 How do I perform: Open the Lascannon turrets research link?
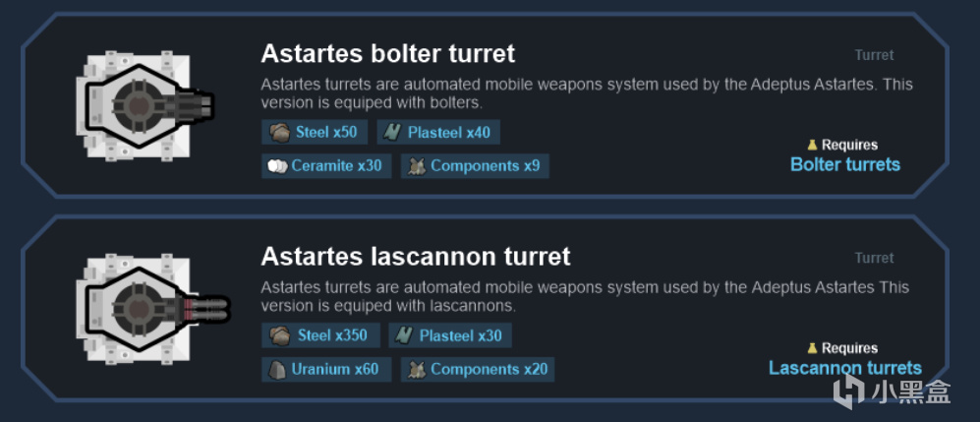point(844,368)
